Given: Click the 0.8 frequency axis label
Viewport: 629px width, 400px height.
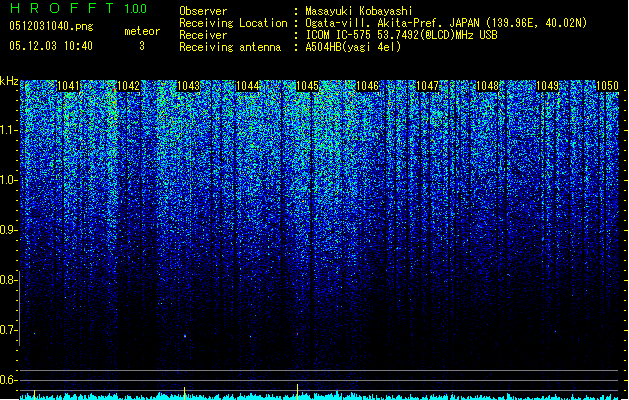Looking at the screenshot, I should click(x=8, y=280).
